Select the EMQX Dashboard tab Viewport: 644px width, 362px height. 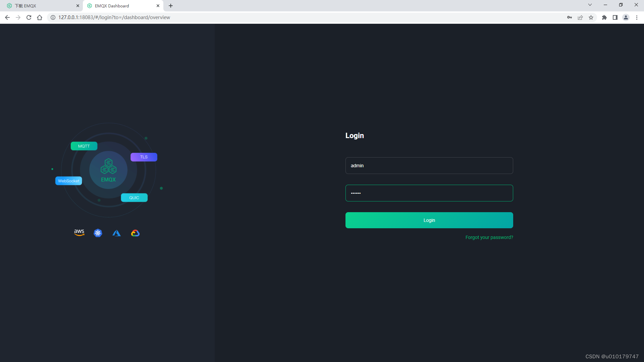121,6
